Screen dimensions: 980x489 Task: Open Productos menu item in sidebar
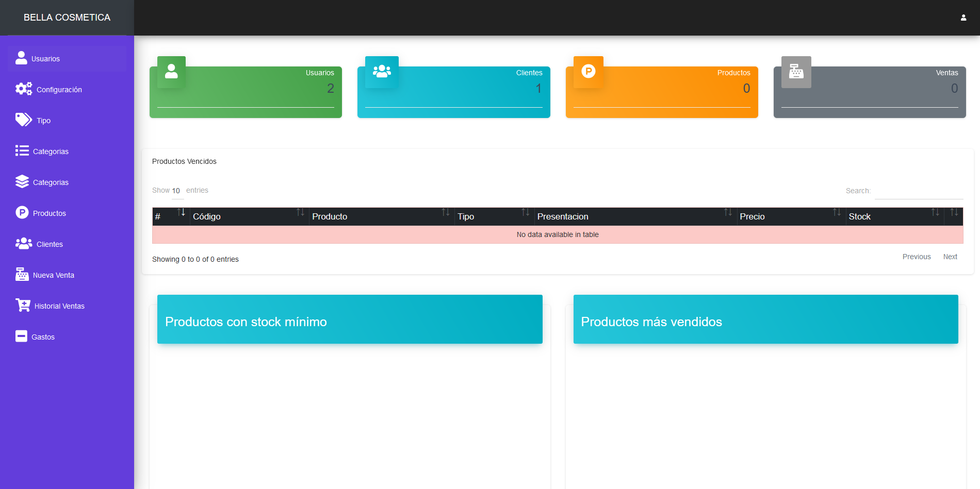coord(67,213)
